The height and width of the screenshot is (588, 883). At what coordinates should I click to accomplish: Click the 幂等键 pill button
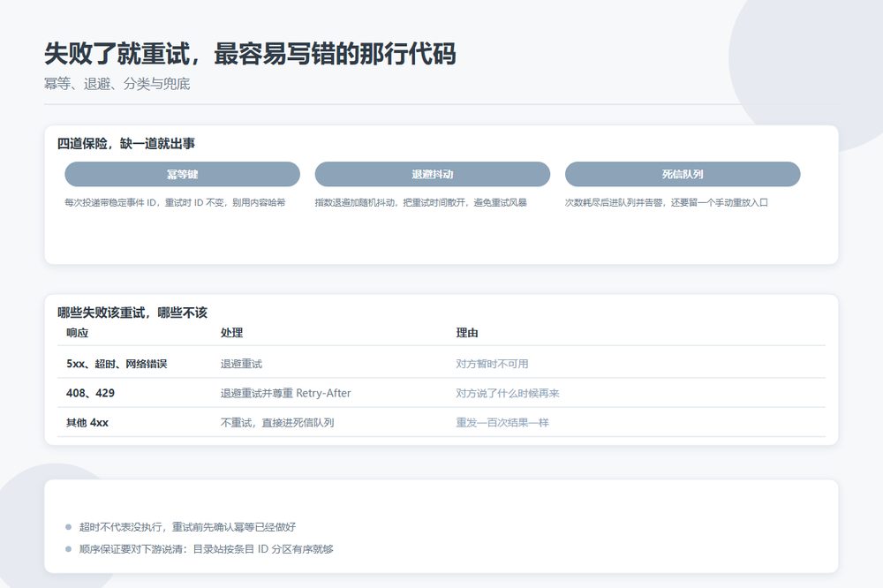182,174
